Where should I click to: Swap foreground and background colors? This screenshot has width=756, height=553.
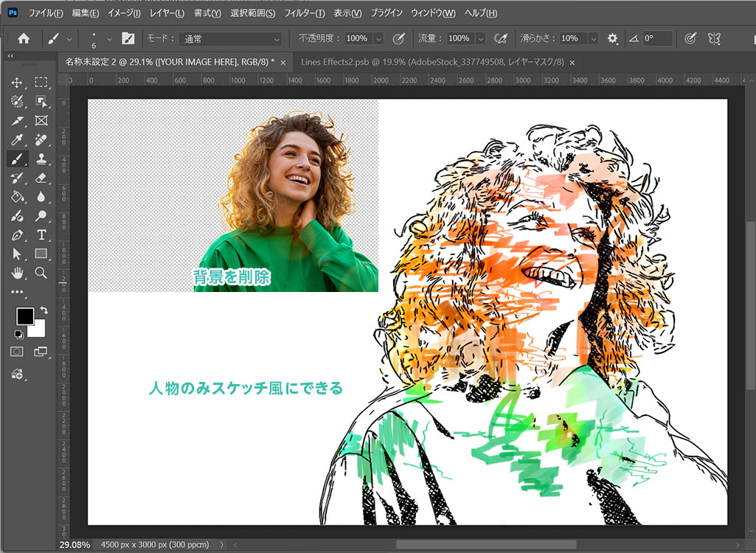pos(43,310)
